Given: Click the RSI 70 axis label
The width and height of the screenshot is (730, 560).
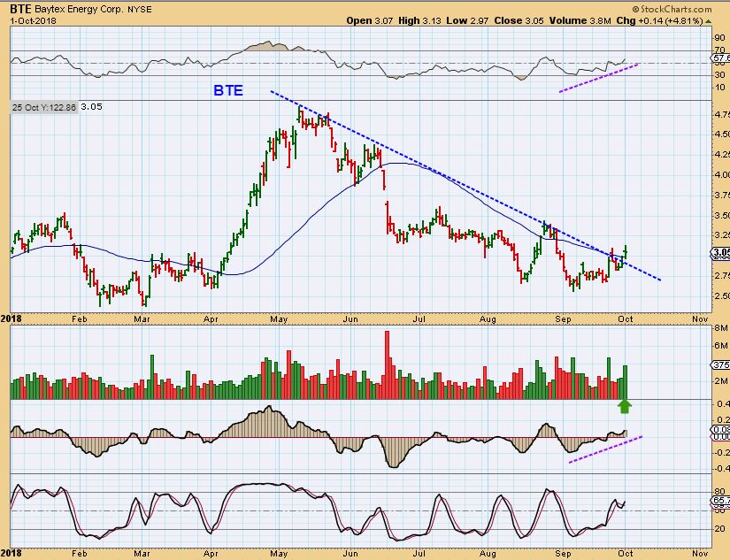Looking at the screenshot, I should tap(719, 50).
